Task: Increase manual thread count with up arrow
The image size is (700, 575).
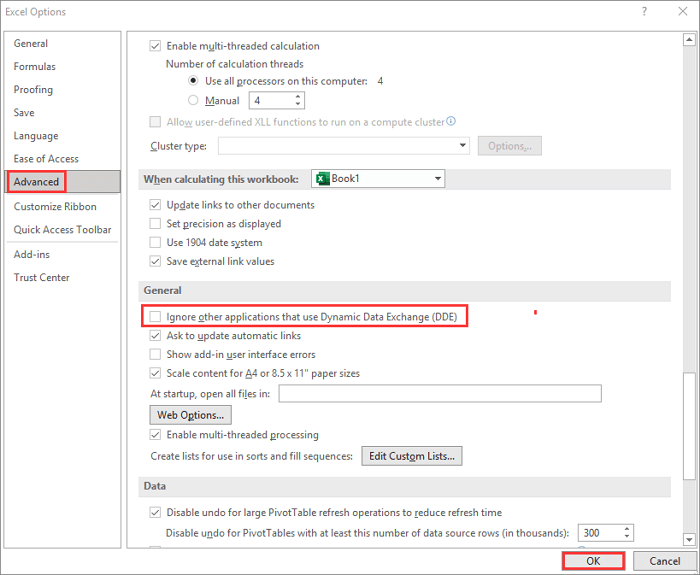Action: pos(298,96)
